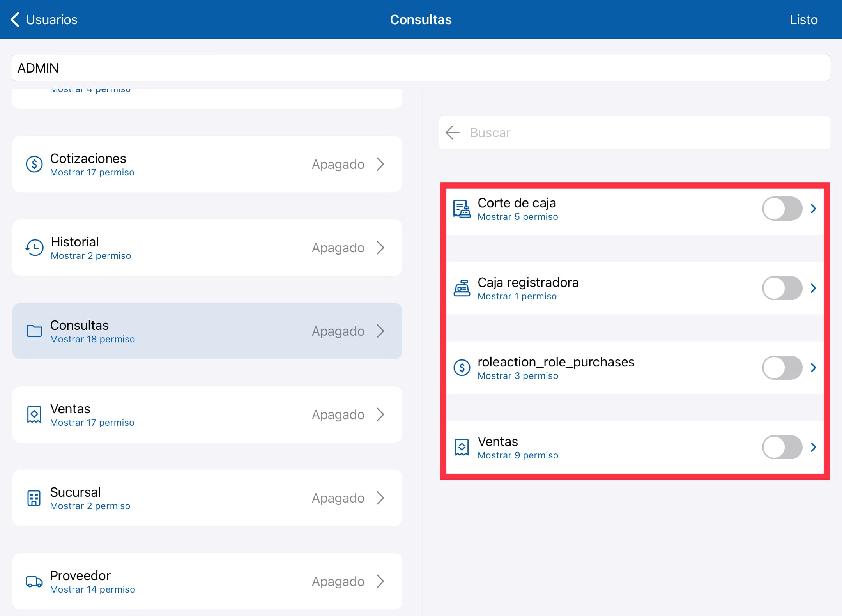Tap the receipt icon beside Mostrar 9 permiso Ventas

[x=462, y=447]
